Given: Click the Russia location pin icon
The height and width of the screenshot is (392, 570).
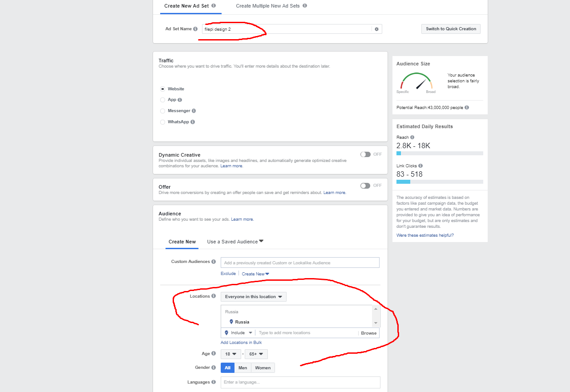Looking at the screenshot, I should click(x=231, y=322).
